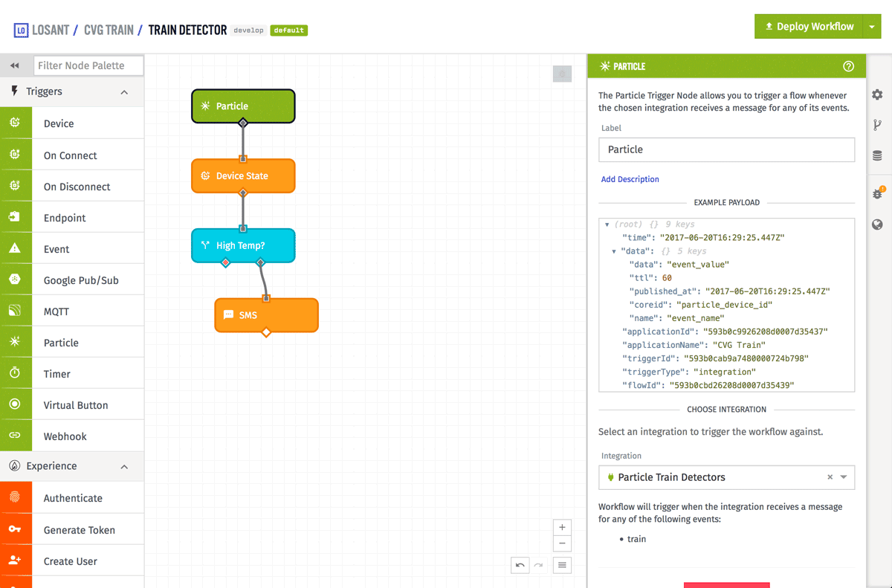This screenshot has width=892, height=588.
Task: Choose the MQTT palette entry
Action: (56, 311)
